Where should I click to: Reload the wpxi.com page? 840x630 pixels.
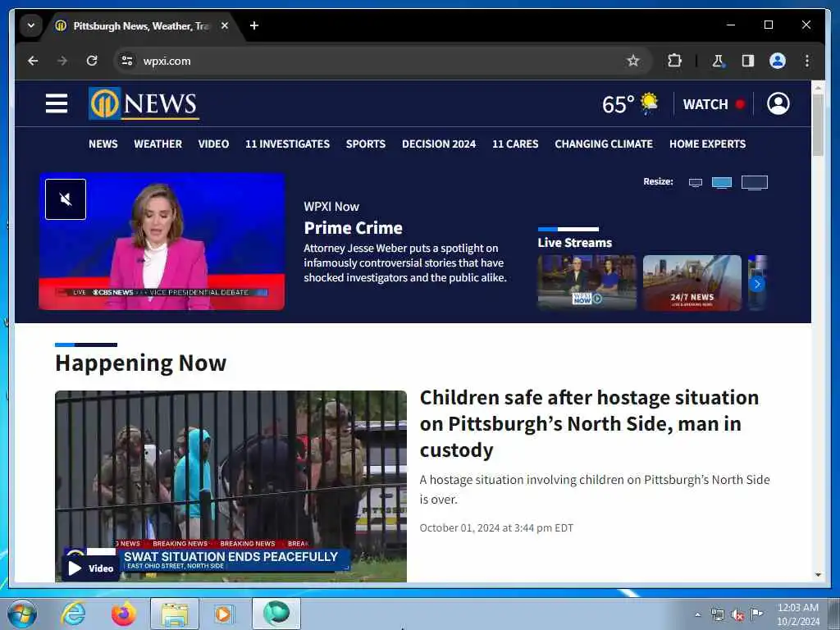coord(92,61)
